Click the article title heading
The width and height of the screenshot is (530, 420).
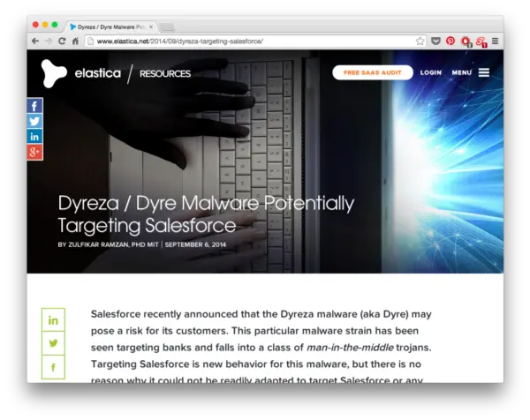[206, 214]
